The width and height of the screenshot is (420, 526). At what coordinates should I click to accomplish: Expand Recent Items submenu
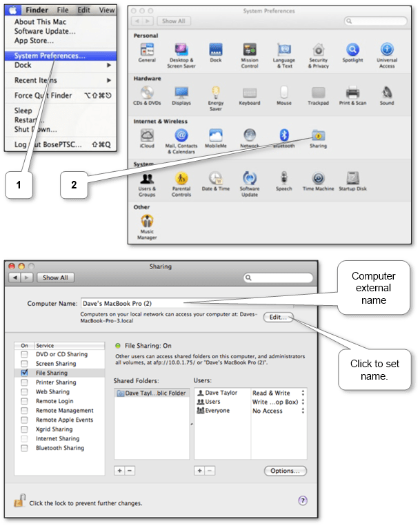point(61,81)
